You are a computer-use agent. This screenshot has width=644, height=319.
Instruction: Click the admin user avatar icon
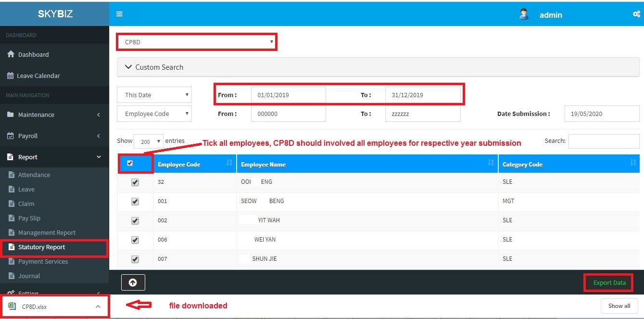pyautogui.click(x=524, y=14)
